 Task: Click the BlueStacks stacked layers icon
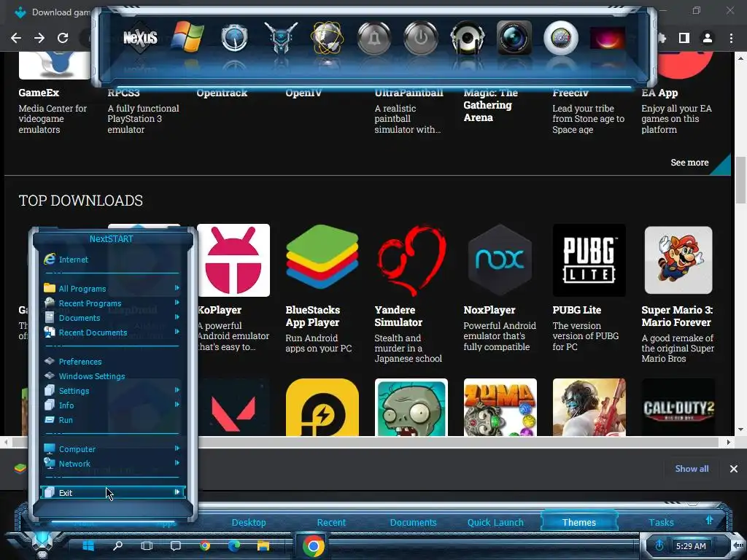[322, 257]
